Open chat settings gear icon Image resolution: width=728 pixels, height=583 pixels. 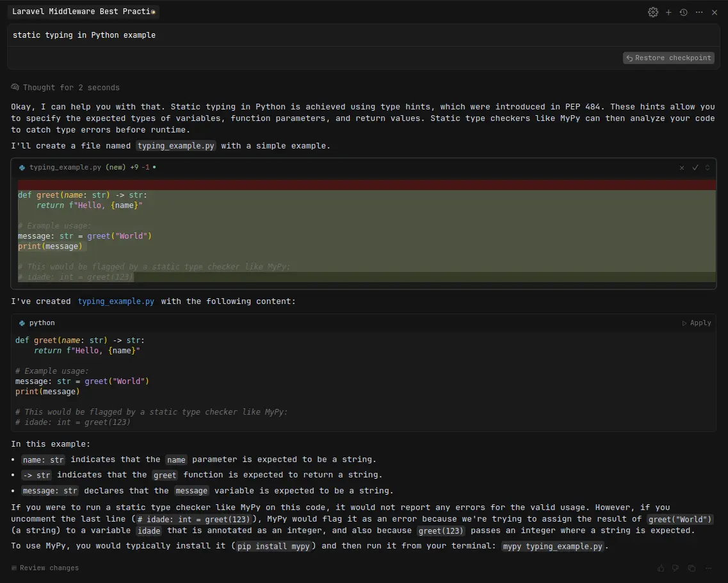(x=653, y=13)
